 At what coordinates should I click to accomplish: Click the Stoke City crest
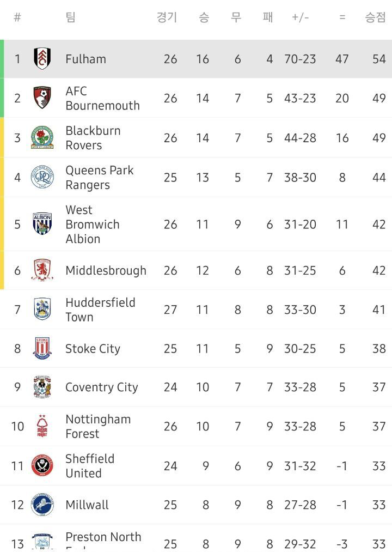tap(42, 349)
